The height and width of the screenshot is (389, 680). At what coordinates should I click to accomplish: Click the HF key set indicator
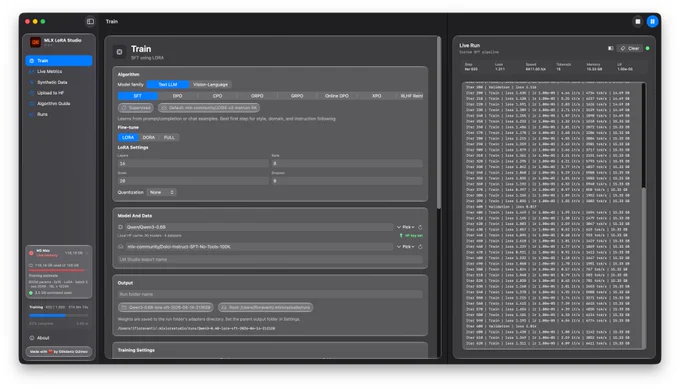tap(411, 235)
